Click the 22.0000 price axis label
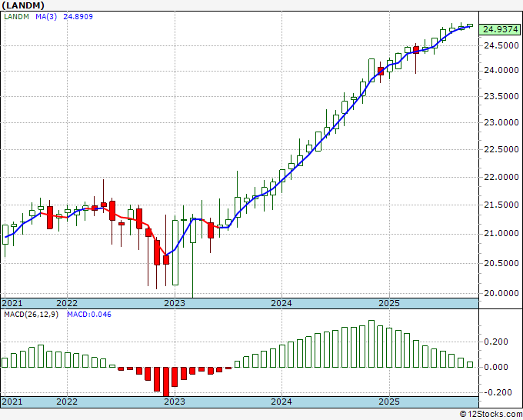Screen dimensions: 523x420 point(501,177)
